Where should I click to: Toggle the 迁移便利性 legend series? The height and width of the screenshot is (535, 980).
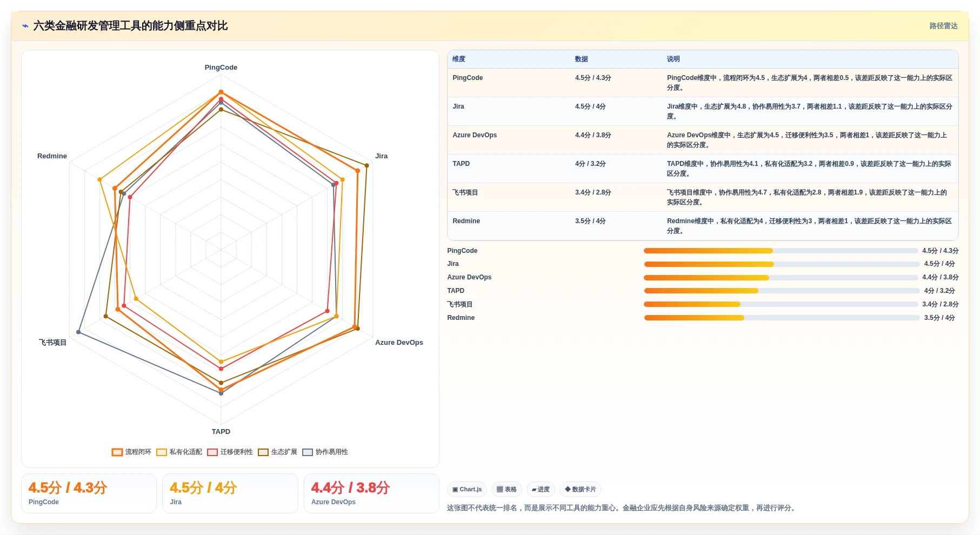click(x=230, y=452)
